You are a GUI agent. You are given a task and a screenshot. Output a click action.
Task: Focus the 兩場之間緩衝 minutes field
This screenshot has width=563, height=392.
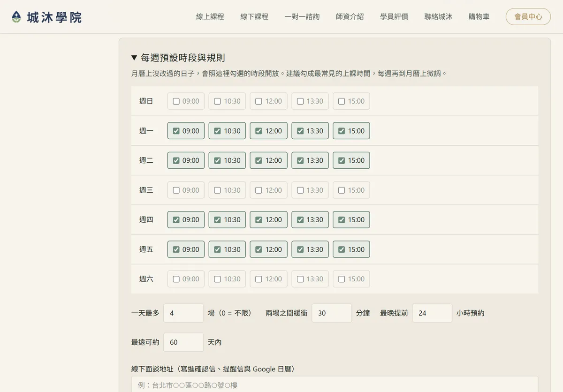click(x=332, y=313)
